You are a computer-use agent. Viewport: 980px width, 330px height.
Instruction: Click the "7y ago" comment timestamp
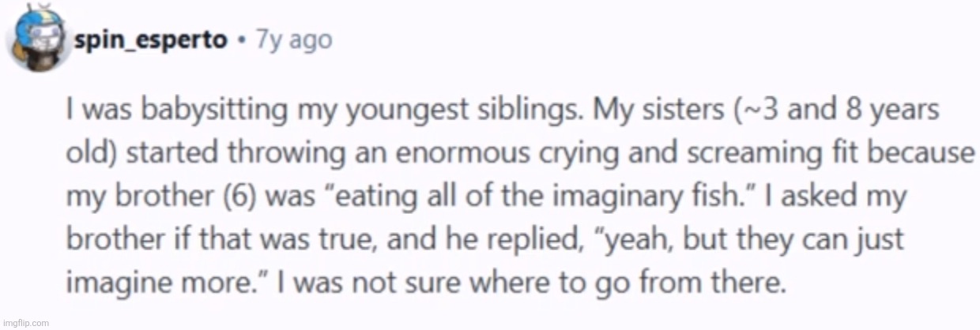point(292,40)
